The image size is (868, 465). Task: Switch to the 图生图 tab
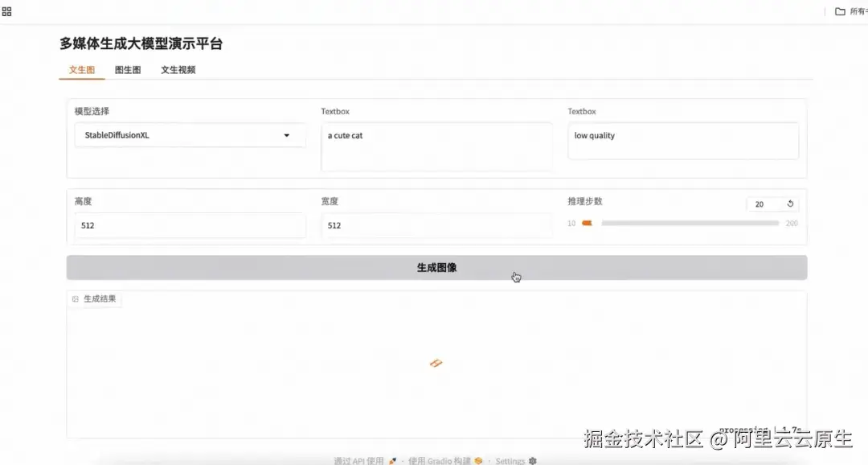[127, 70]
